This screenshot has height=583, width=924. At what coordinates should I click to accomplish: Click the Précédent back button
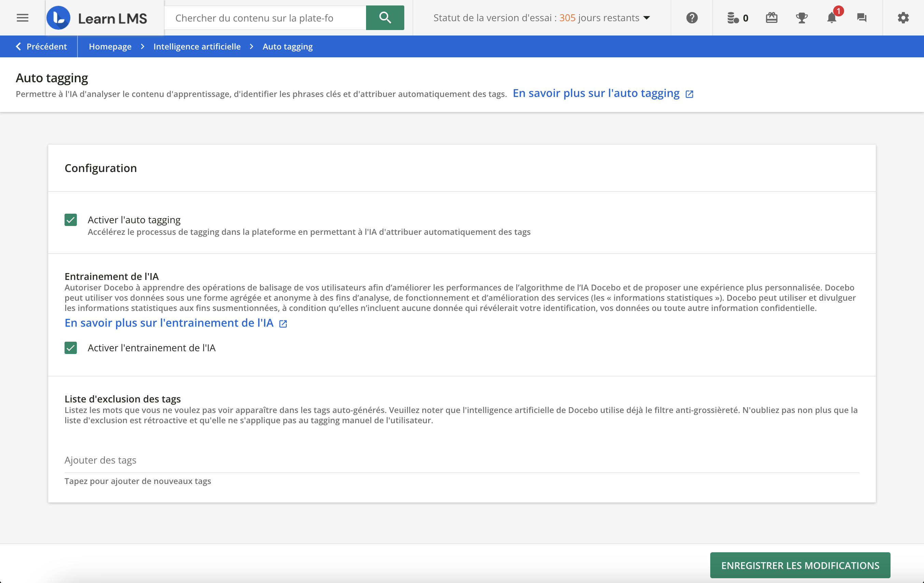click(41, 46)
